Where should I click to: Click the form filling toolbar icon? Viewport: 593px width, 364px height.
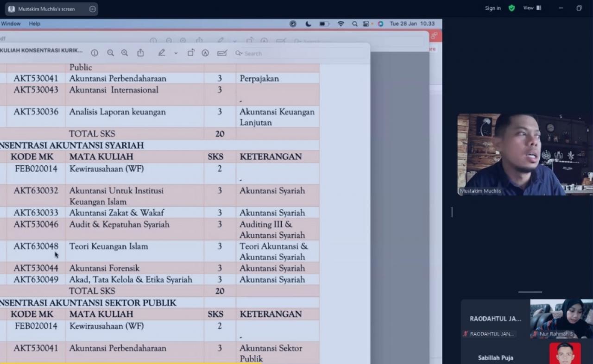click(x=222, y=53)
